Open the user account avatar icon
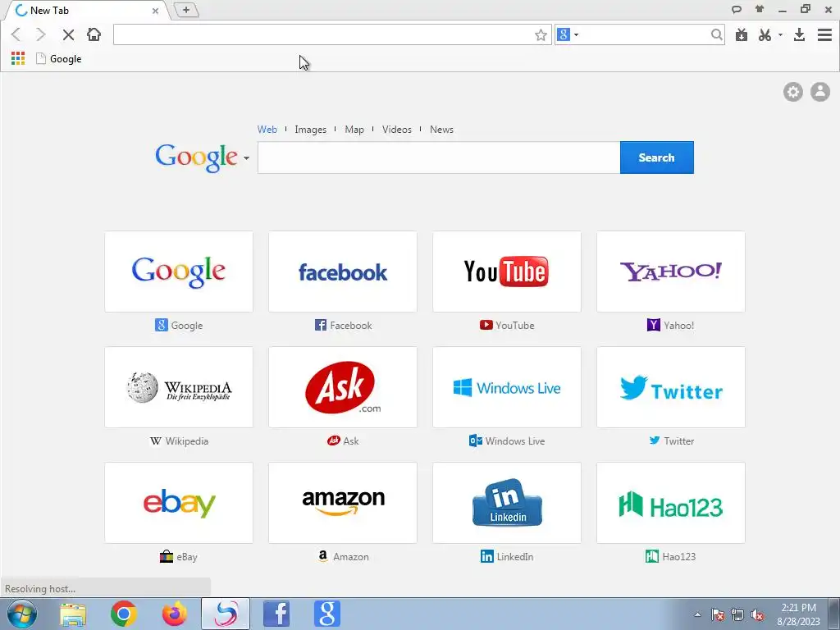This screenshot has height=630, width=840. pyautogui.click(x=819, y=92)
